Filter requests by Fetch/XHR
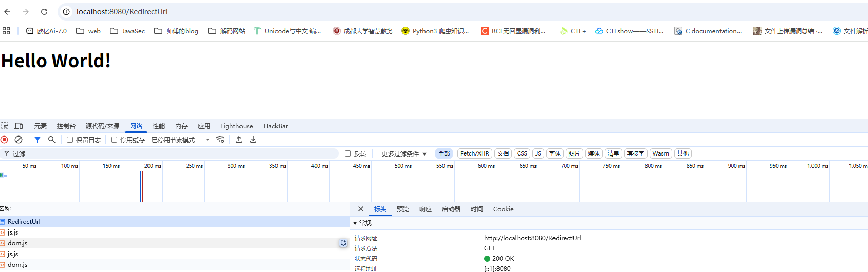 [474, 153]
